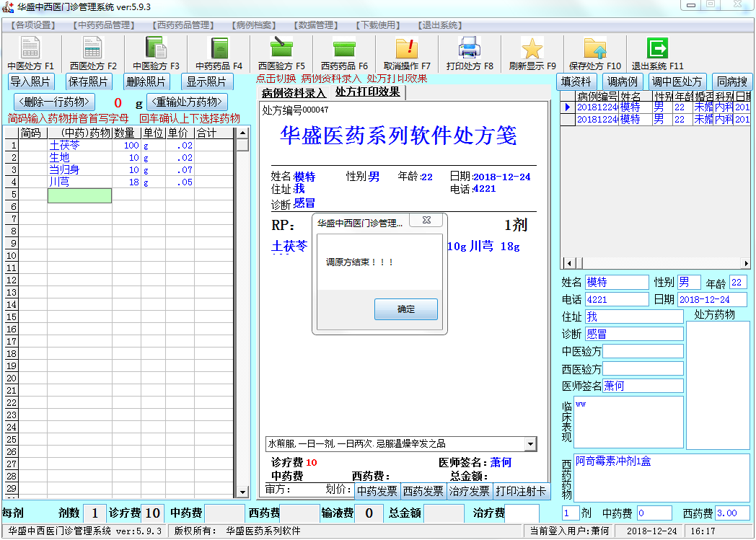Image resolution: width=756 pixels, height=540 pixels.
Task: Confirm dialog with 确定 button
Action: [406, 309]
